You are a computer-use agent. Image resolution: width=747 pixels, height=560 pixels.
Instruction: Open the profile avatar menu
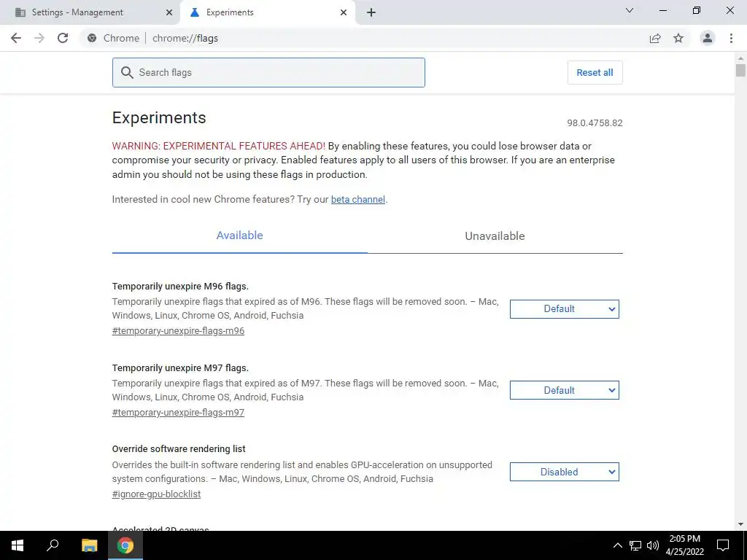point(708,38)
